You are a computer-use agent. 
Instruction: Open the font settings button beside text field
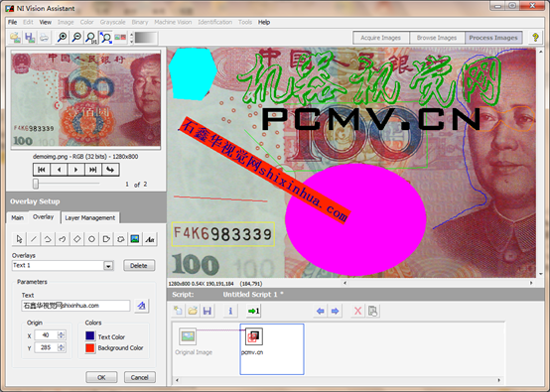coord(142,306)
